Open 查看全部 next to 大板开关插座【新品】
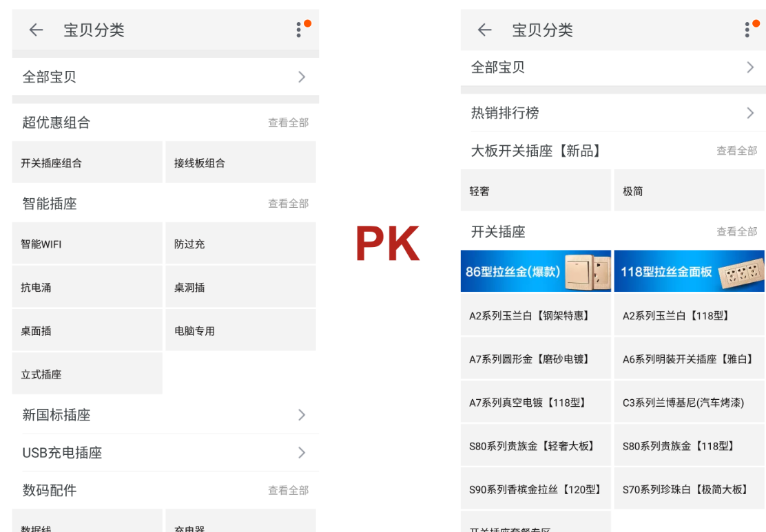The width and height of the screenshot is (766, 532). click(x=736, y=151)
